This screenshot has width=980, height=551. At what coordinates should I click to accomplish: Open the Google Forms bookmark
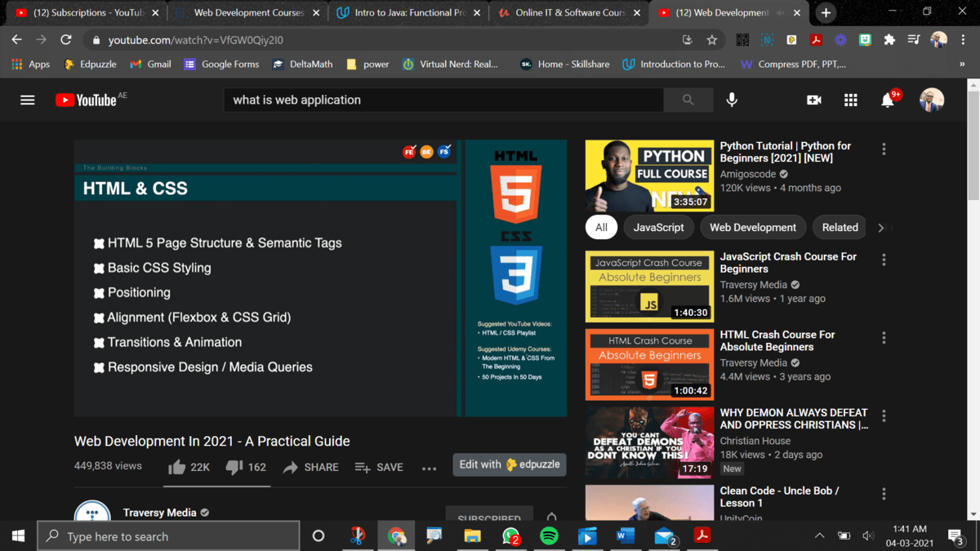[x=221, y=64]
